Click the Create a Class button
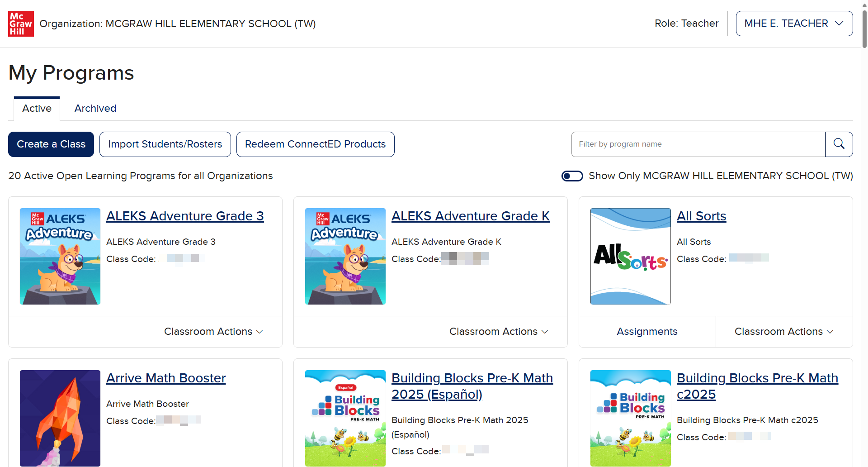The image size is (868, 467). [51, 144]
